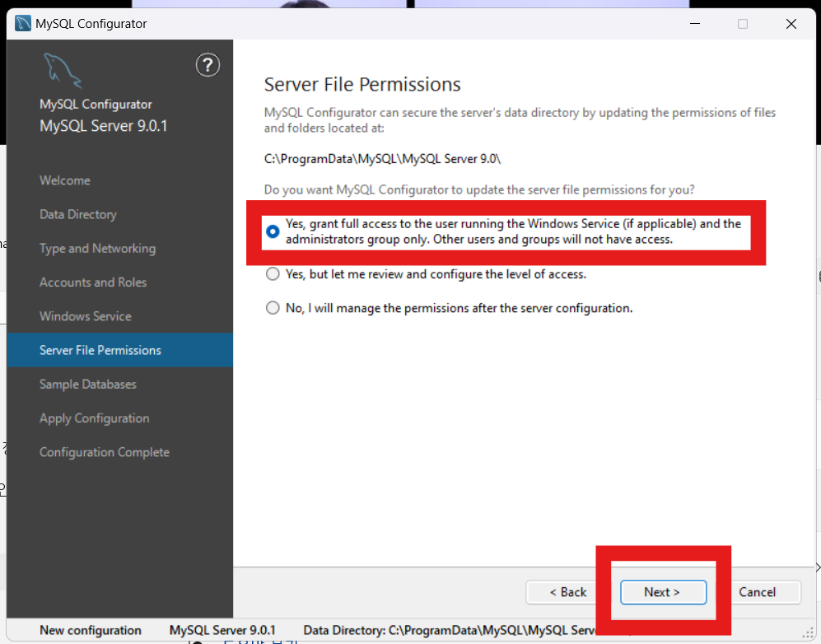Viewport: 821px width, 644px height.
Task: Select 'Yes, grant full access' radio option
Action: point(273,231)
